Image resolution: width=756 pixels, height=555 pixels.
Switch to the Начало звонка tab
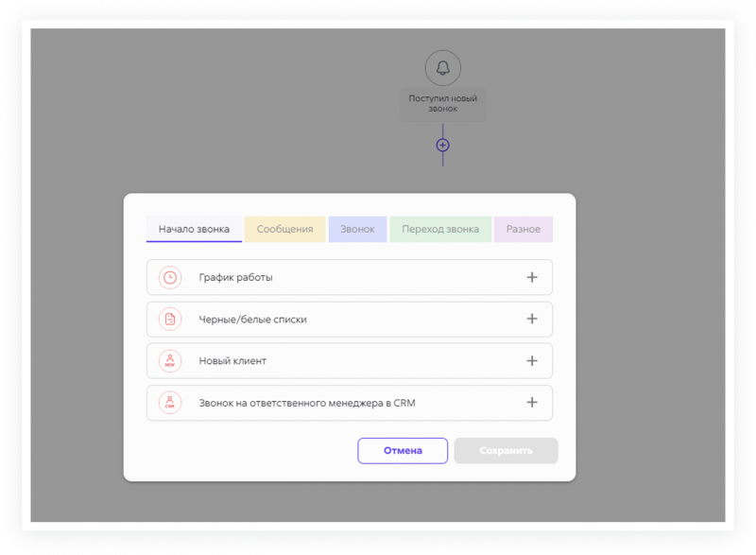194,230
